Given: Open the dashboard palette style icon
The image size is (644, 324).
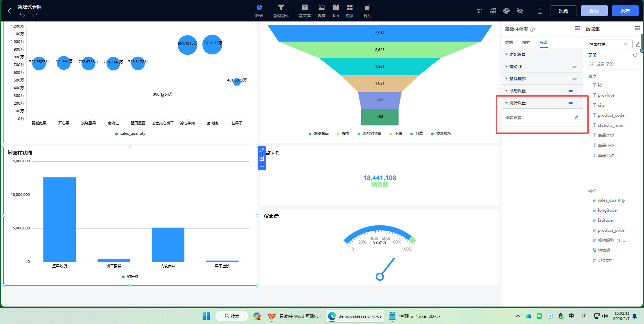Looking at the screenshot, I should 506,11.
